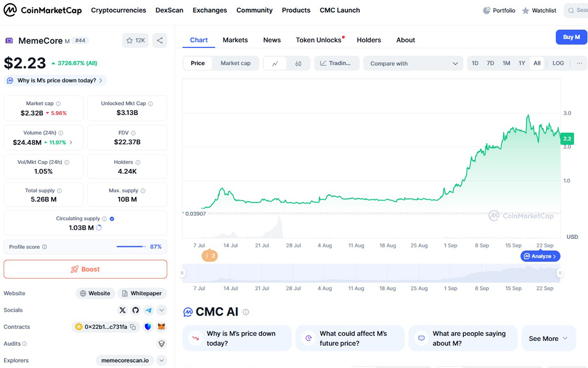Click the left handle of range slider
This screenshot has height=368, width=588.
(x=183, y=273)
